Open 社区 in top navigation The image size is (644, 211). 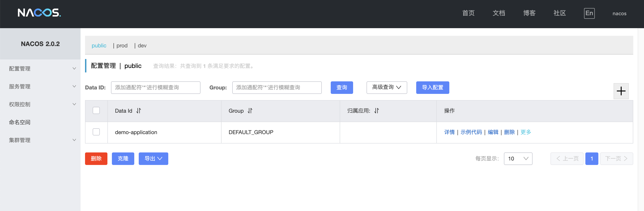click(x=559, y=13)
